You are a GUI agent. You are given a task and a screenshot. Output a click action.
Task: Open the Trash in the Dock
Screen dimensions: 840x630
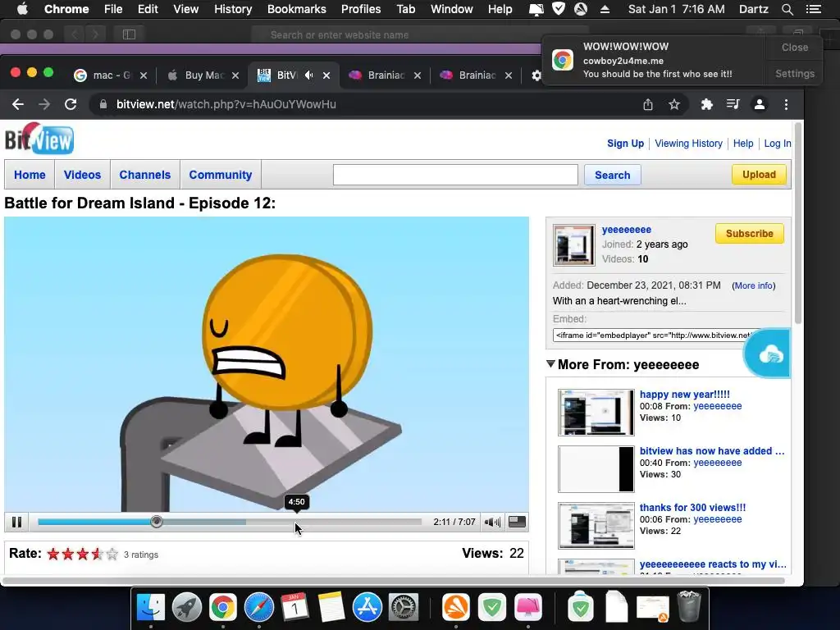click(688, 606)
